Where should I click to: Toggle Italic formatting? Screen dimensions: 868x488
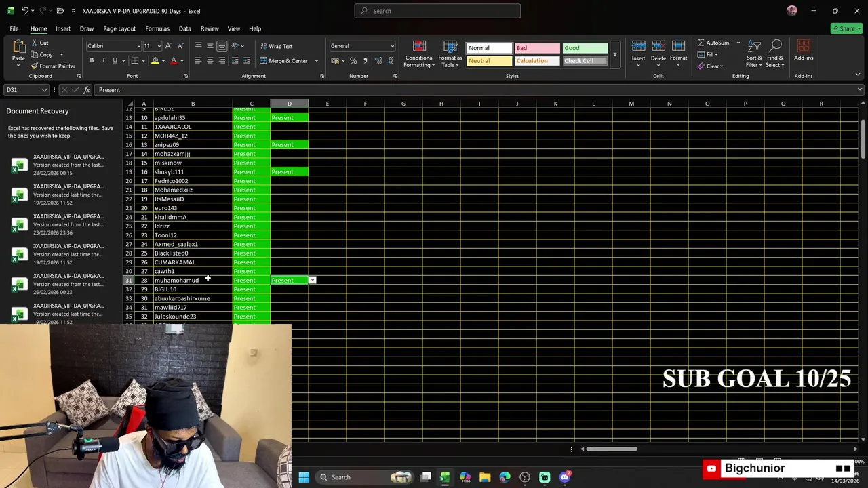103,60
